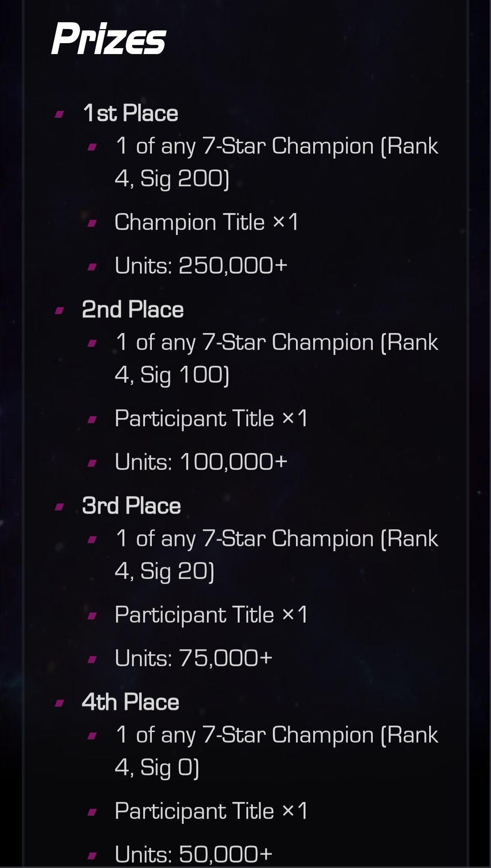Tap the Champion Title ×1 line
The image size is (491, 868).
[207, 222]
